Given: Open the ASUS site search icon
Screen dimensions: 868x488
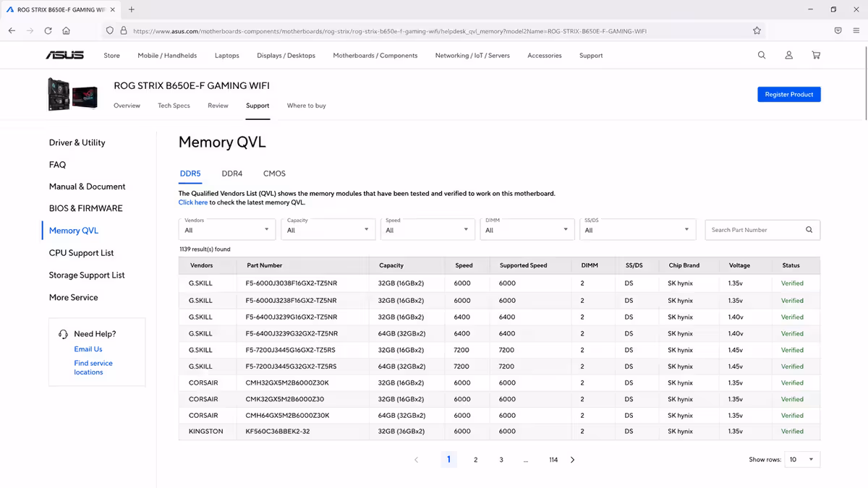Looking at the screenshot, I should [x=762, y=55].
